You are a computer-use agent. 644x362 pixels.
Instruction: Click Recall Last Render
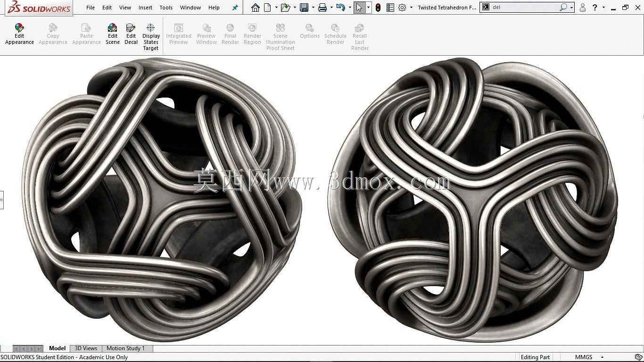pyautogui.click(x=360, y=37)
